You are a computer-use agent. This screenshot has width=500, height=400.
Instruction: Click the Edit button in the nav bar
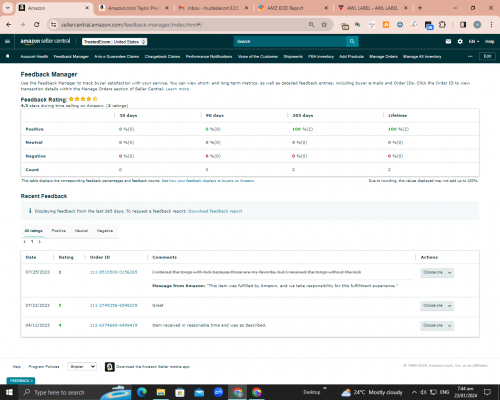tap(487, 56)
